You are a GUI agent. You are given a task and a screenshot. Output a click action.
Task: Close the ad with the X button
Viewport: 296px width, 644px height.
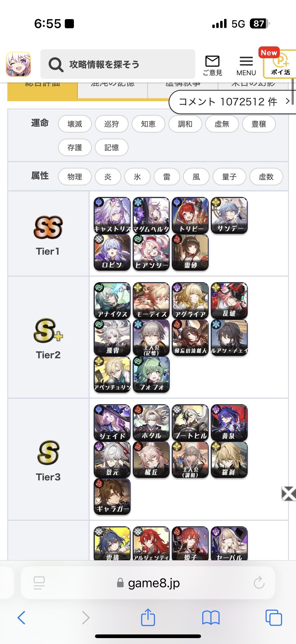[288, 494]
